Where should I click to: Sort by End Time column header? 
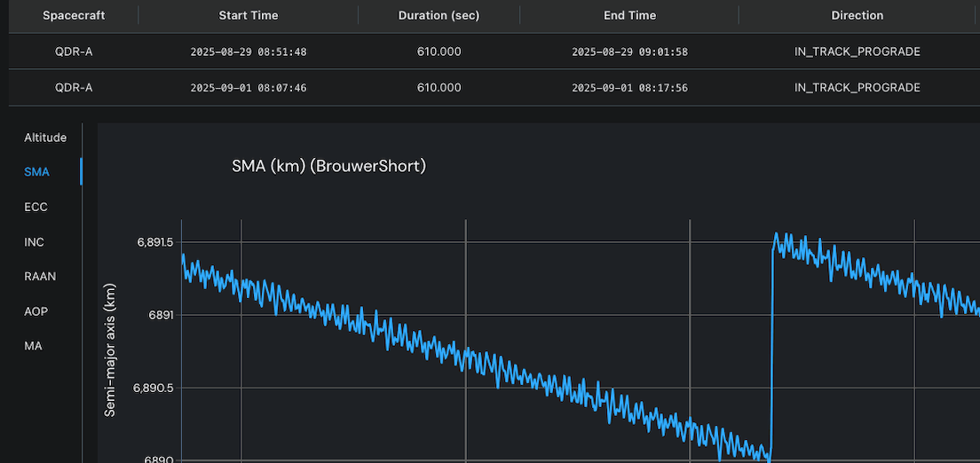629,16
